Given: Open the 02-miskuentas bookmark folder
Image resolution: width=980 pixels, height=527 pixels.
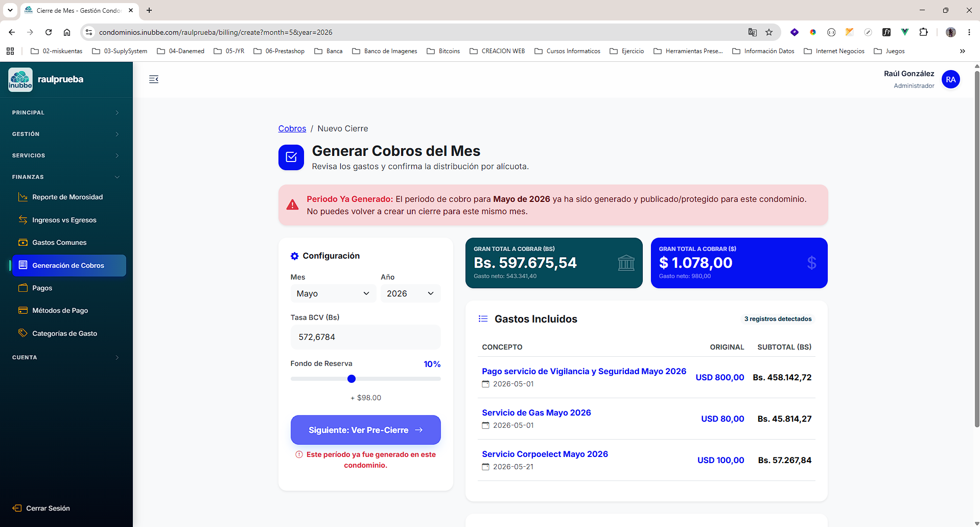Looking at the screenshot, I should (x=57, y=51).
